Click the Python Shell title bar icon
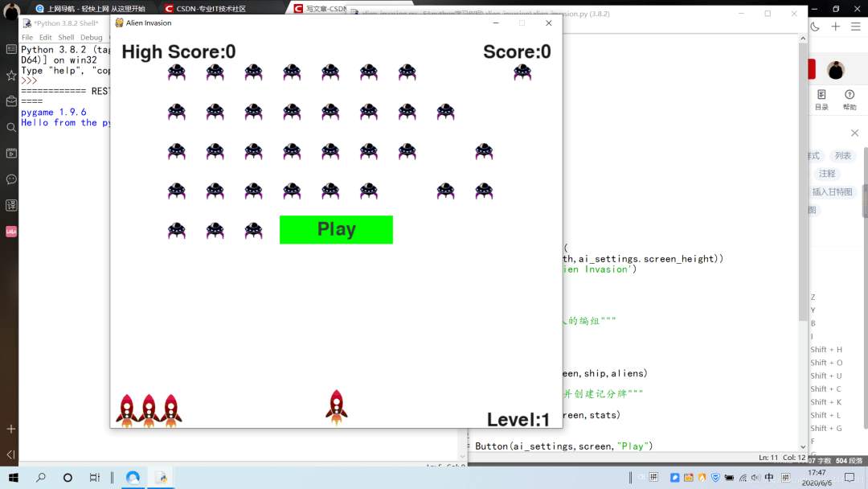Screen dimensions: 868x489 tap(27, 23)
